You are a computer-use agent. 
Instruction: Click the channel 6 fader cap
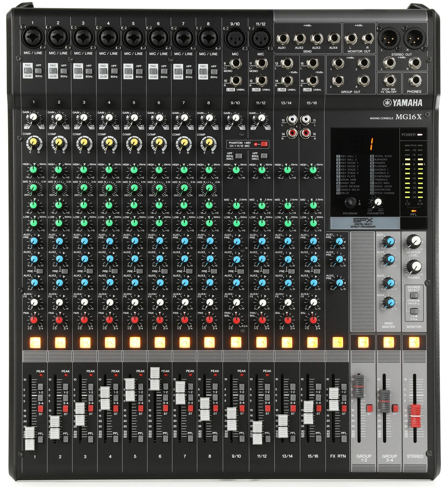(x=155, y=379)
